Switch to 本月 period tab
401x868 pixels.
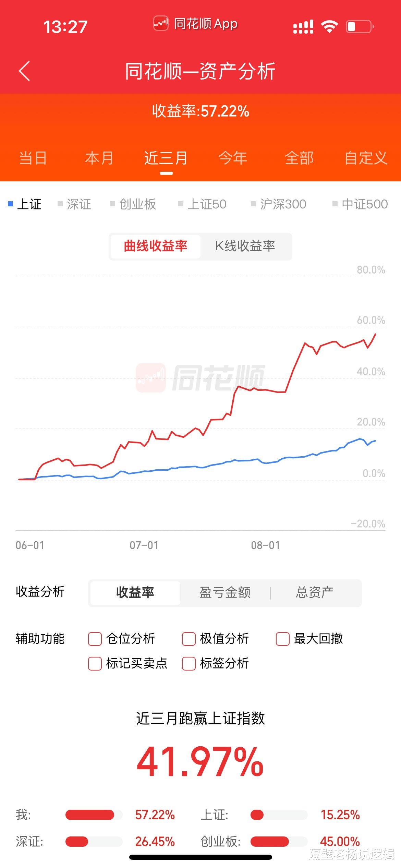click(x=99, y=158)
